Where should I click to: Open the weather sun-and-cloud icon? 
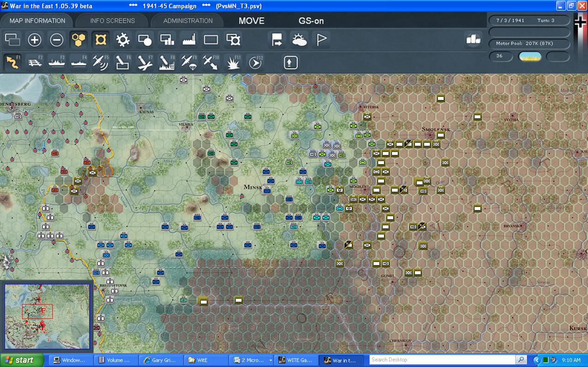coord(299,40)
